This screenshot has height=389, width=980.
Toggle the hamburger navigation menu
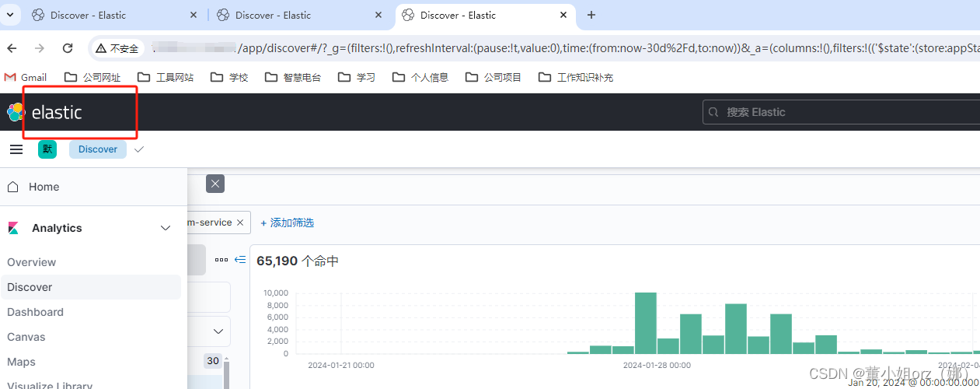pos(16,149)
